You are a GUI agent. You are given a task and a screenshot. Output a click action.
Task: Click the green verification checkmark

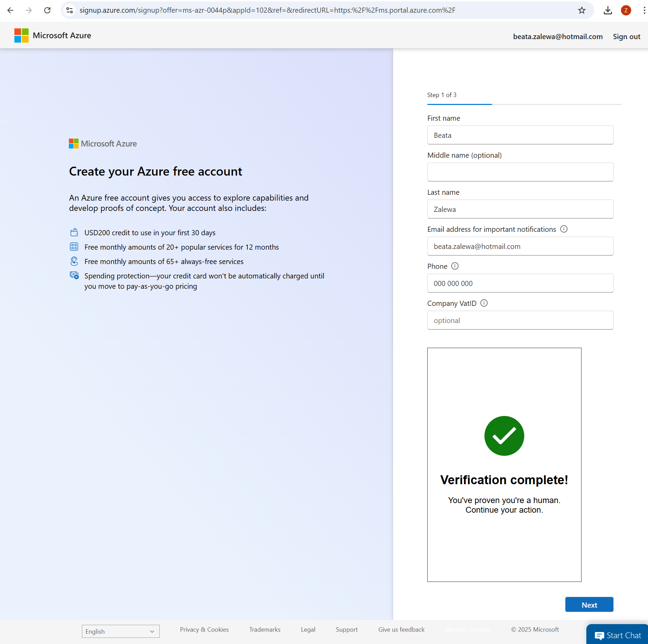(504, 436)
